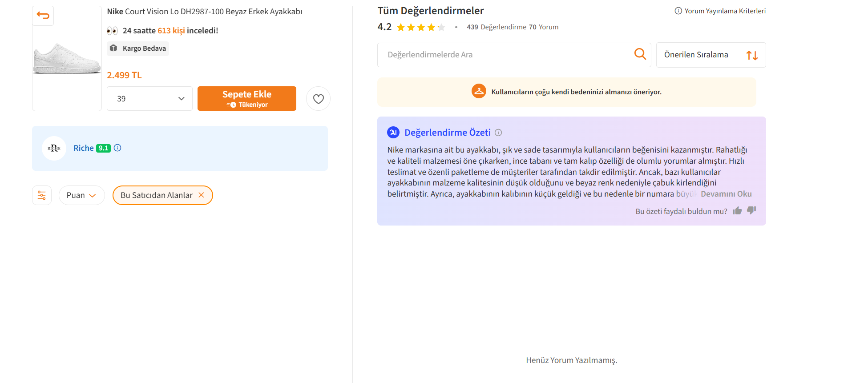Open the Riche seller page link
Image resolution: width=868 pixels, height=383 pixels.
tap(84, 148)
